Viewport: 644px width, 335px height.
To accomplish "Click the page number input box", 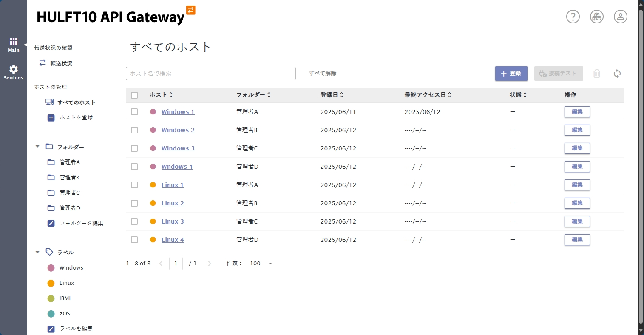I will pos(176,264).
